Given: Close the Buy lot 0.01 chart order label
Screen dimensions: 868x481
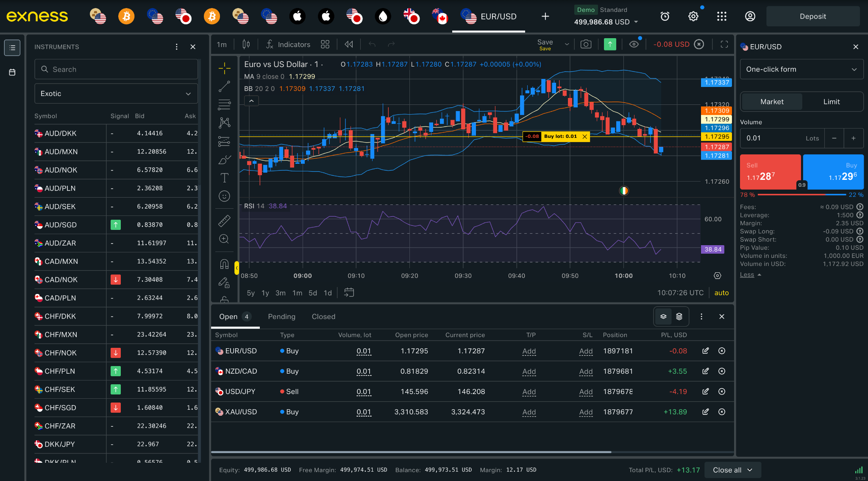Looking at the screenshot, I should pos(585,137).
